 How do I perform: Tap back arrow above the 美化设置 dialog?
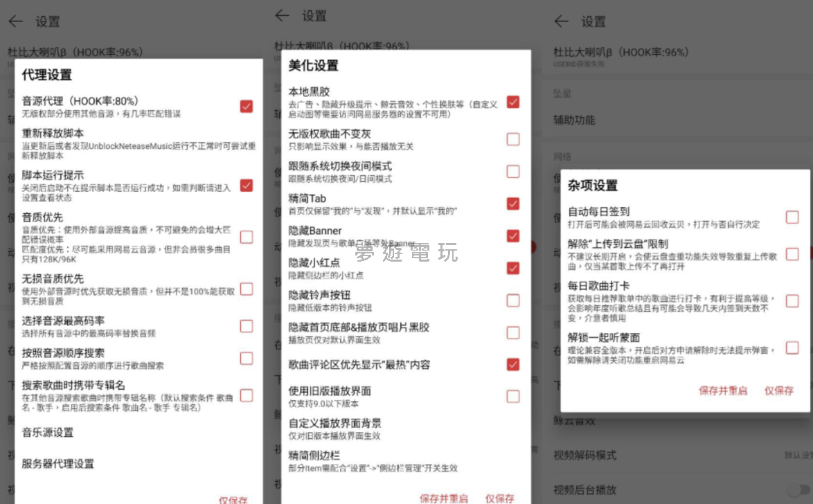282,15
